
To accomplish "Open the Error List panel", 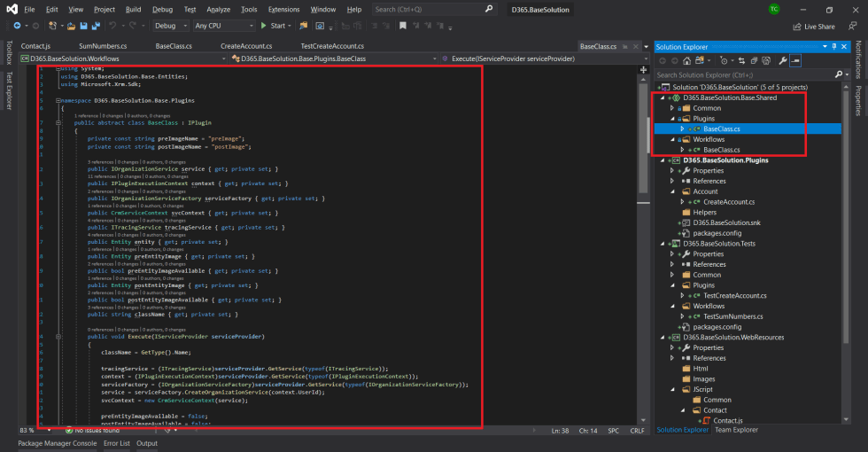I will point(116,443).
